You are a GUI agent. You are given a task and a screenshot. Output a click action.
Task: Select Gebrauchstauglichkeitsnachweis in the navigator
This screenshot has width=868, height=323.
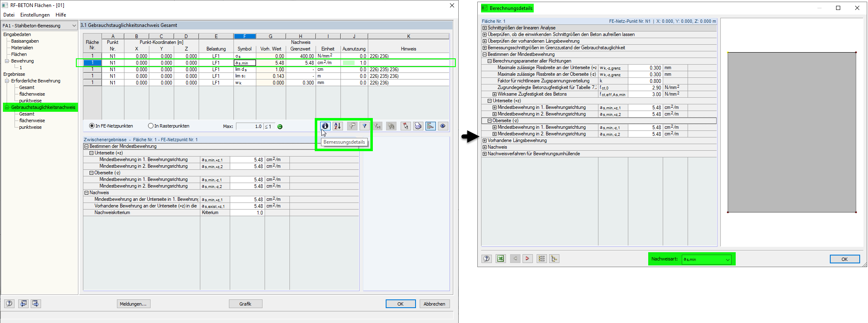43,107
